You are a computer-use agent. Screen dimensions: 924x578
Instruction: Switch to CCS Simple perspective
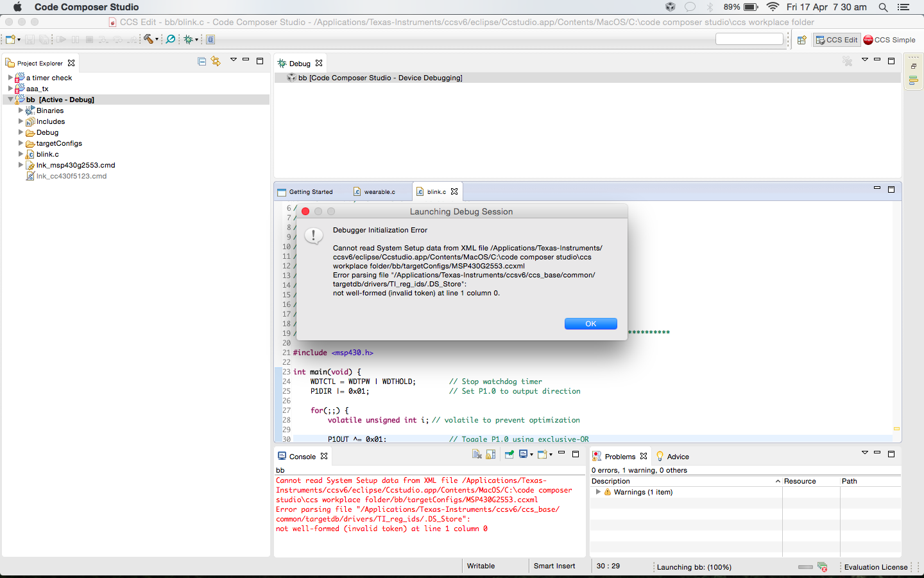[889, 40]
